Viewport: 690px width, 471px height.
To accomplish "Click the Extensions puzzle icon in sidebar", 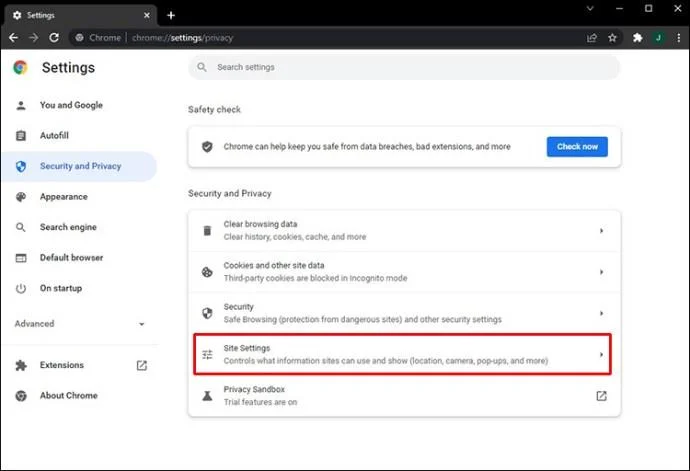I will (21, 365).
